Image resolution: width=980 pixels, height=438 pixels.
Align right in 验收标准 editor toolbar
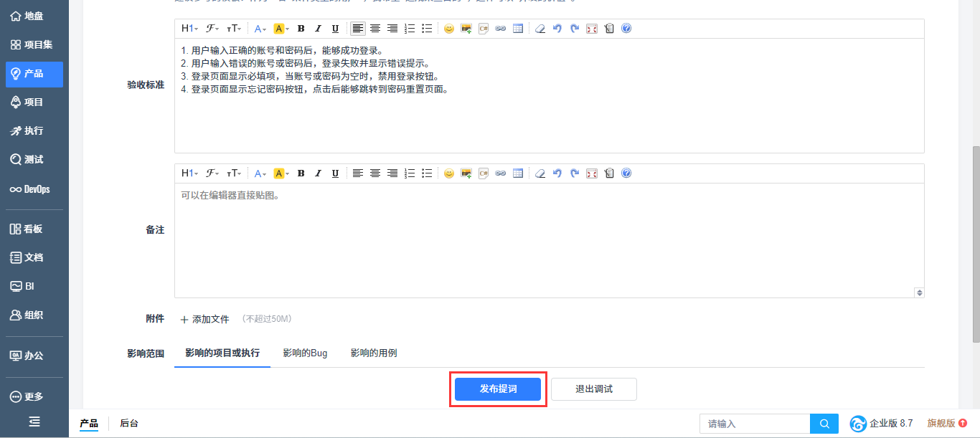click(x=392, y=29)
